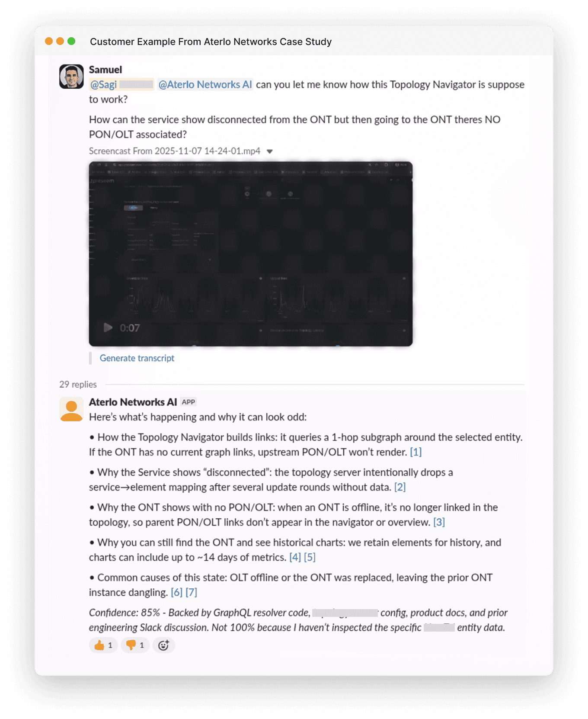Open the 29 replies thread
588x719 pixels.
[x=78, y=384]
